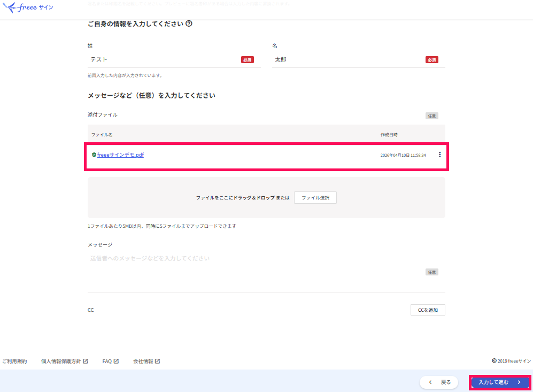Click external-link icon next to 個人情報保護方針
Image resolution: width=533 pixels, height=392 pixels.
(x=86, y=361)
